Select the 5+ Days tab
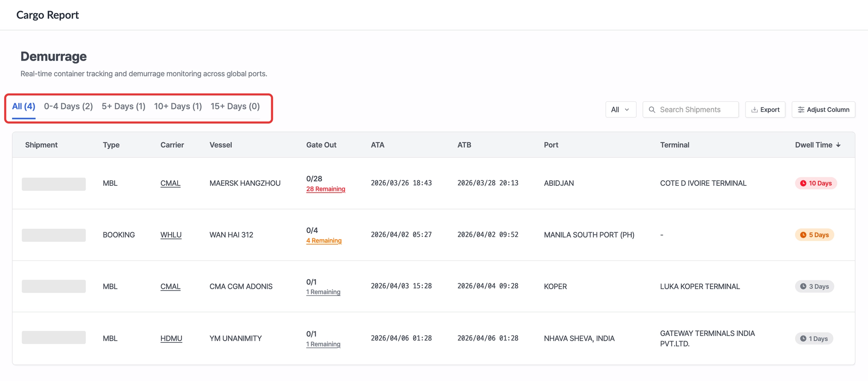 click(123, 106)
